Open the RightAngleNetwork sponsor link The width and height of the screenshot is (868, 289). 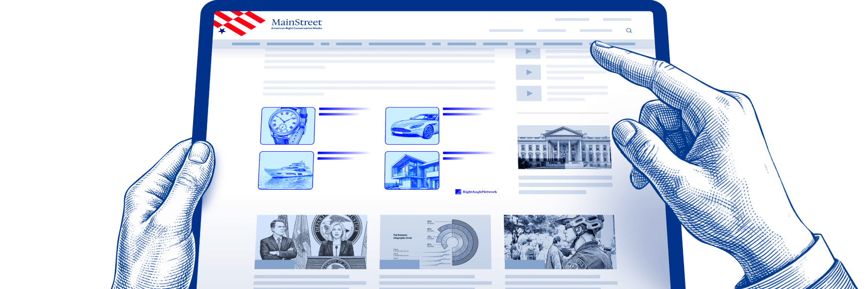point(479,192)
